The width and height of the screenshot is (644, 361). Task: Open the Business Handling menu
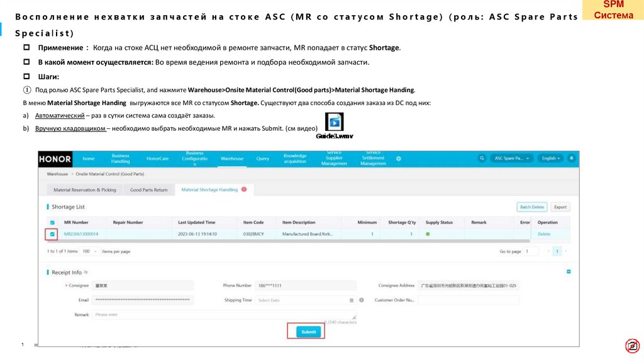120,158
